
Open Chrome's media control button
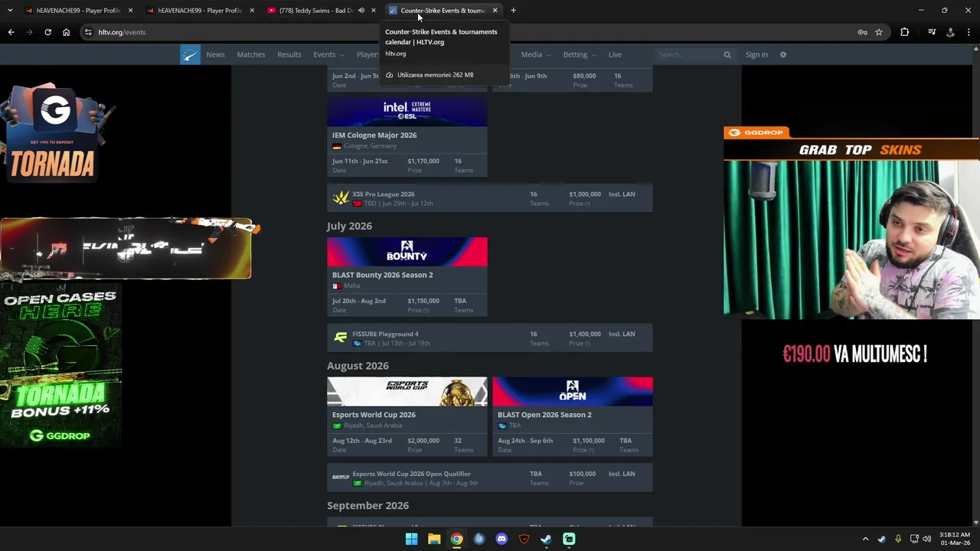coord(932,32)
